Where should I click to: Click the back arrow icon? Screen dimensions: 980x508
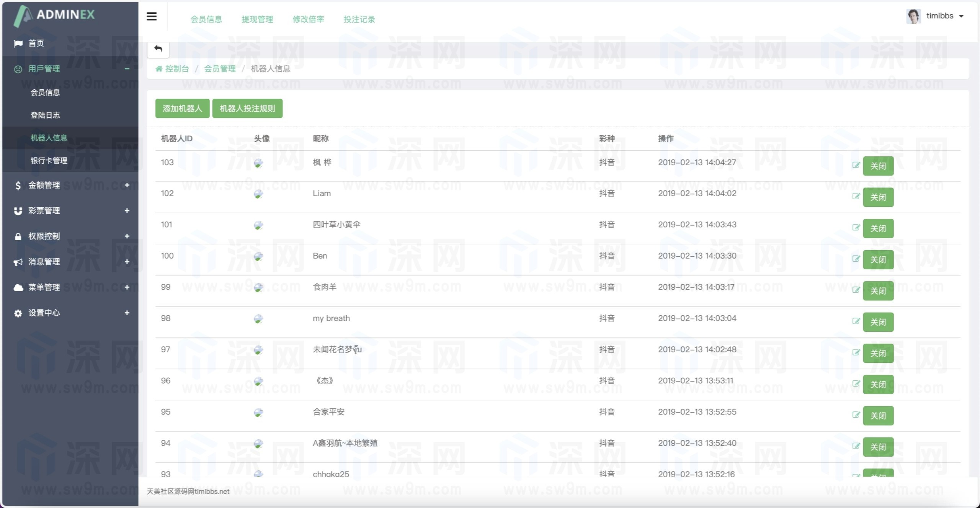coord(158,49)
